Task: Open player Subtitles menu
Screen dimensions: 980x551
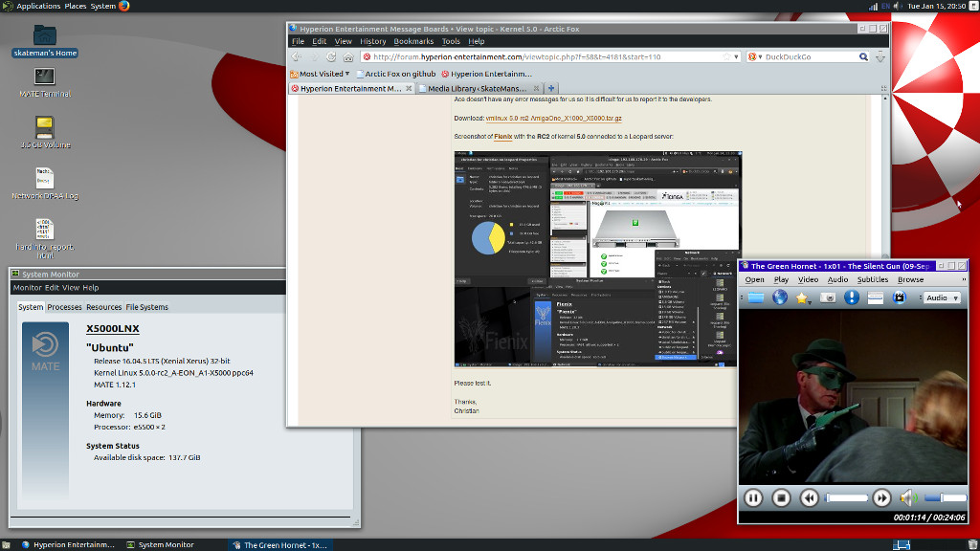Action: pos(872,280)
